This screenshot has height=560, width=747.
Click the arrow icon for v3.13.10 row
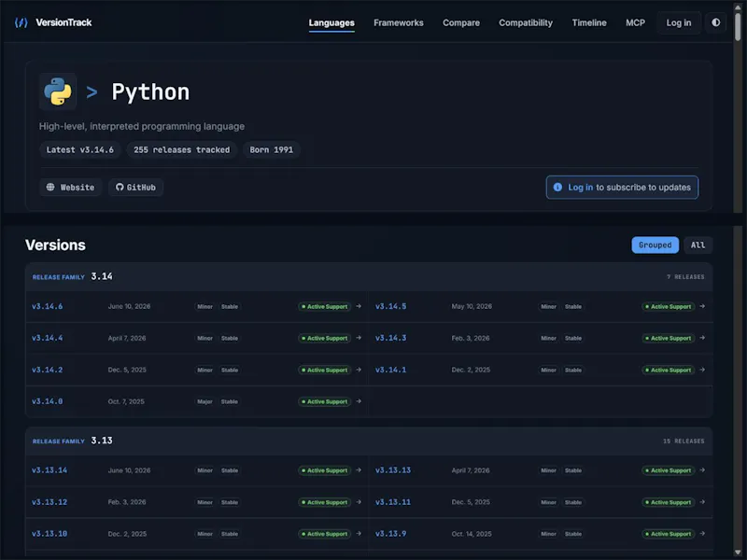click(x=359, y=533)
